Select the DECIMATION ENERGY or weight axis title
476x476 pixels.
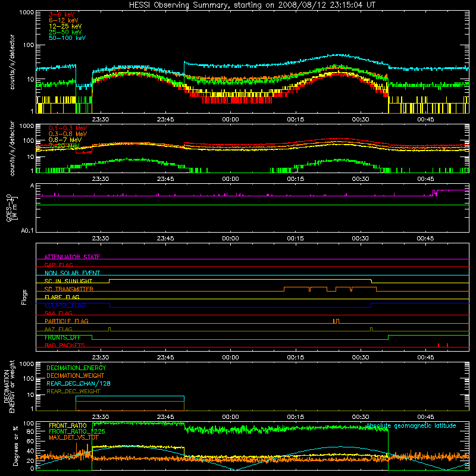[9, 386]
